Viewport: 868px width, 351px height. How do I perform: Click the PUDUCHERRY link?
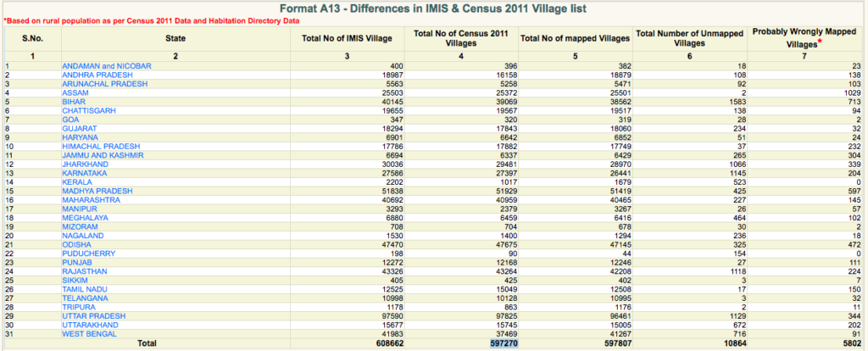click(x=88, y=253)
